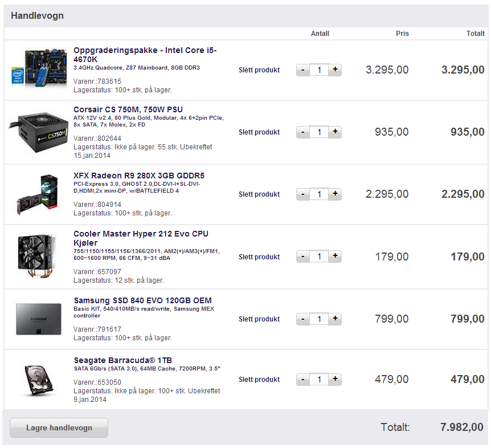Remove Cooler Master Hyper 212 via Slett produkt

(x=259, y=257)
